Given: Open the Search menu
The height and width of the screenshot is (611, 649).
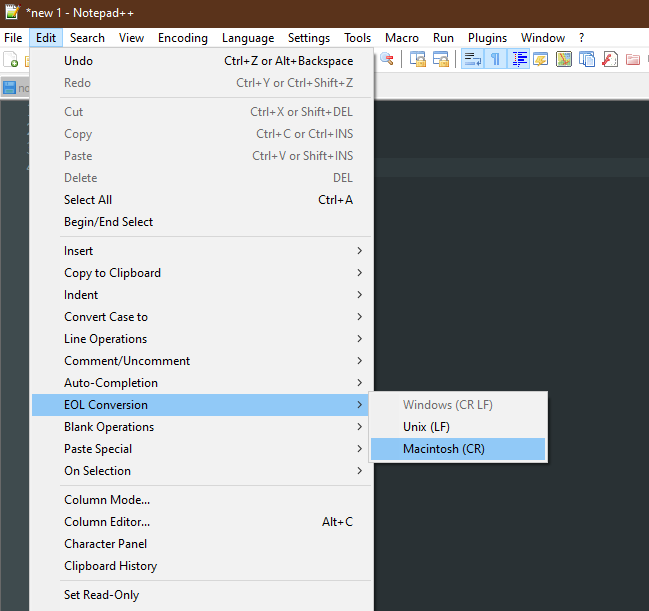Looking at the screenshot, I should click(87, 38).
